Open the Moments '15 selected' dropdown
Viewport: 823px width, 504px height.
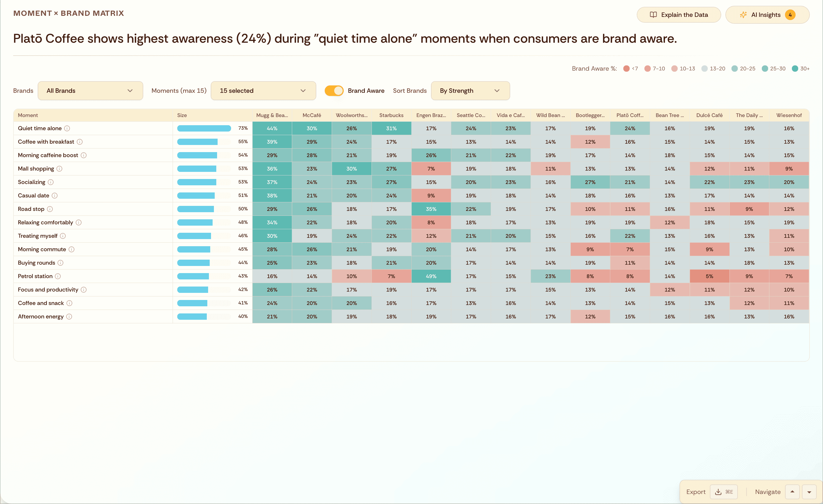coord(263,90)
